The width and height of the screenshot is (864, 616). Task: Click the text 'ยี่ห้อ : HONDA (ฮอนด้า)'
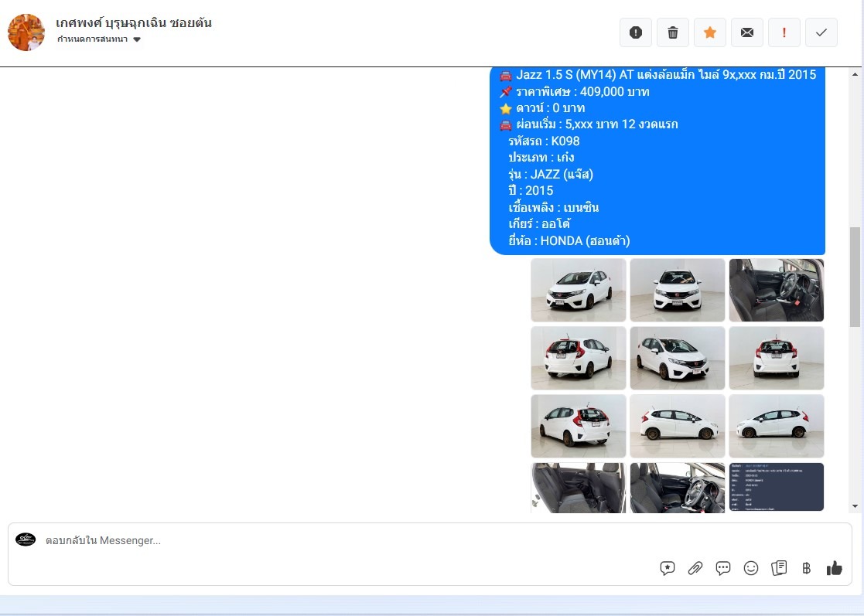pos(569,240)
